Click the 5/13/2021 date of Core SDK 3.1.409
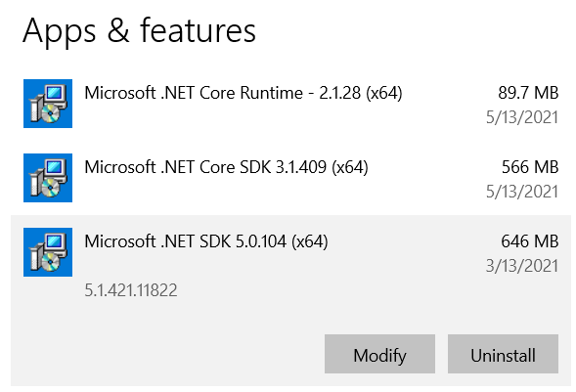This screenshot has width=576, height=392. [x=522, y=192]
